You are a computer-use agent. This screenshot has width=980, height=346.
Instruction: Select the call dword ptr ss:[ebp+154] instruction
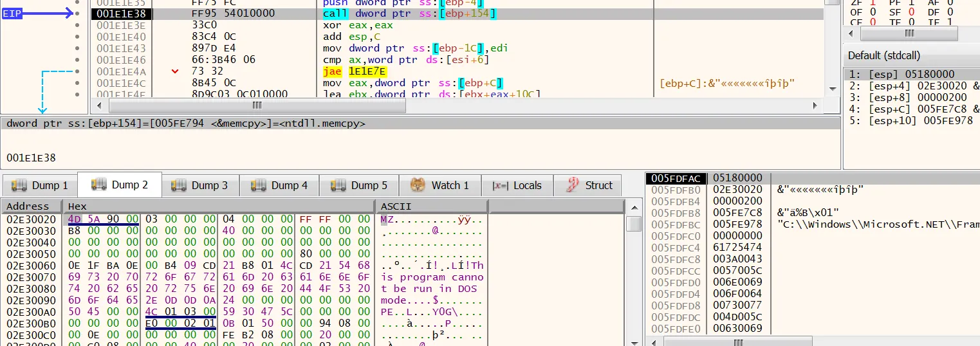point(411,14)
